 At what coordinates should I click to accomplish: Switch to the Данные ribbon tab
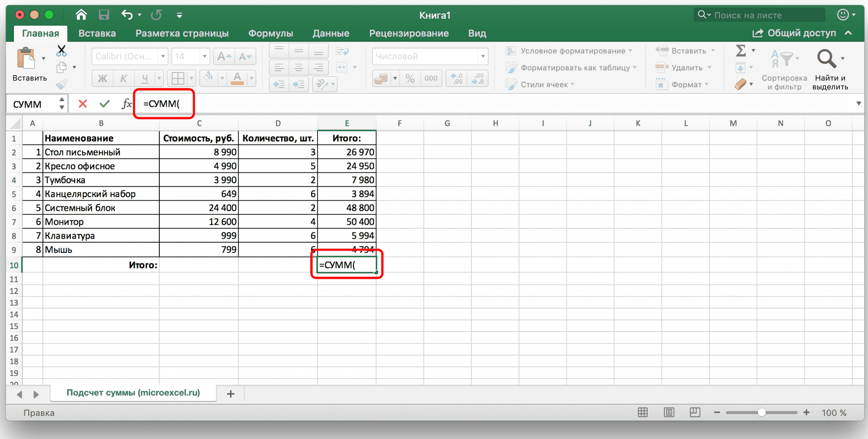331,33
